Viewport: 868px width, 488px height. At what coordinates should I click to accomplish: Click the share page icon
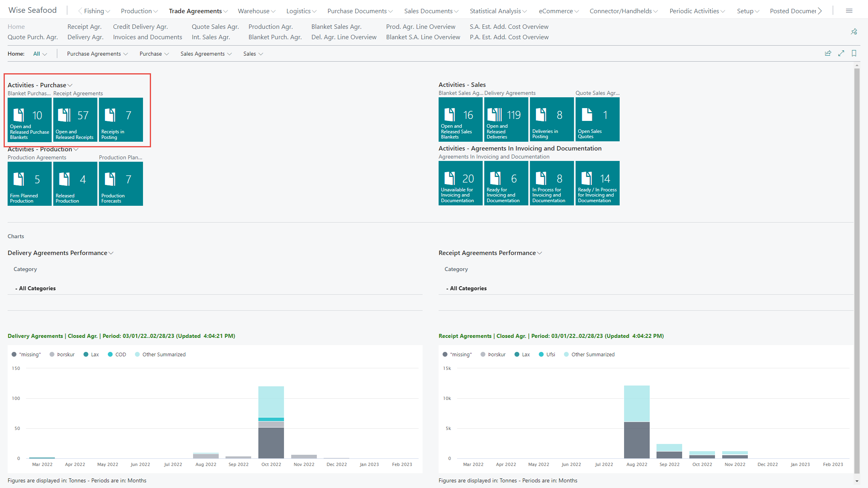pyautogui.click(x=828, y=53)
